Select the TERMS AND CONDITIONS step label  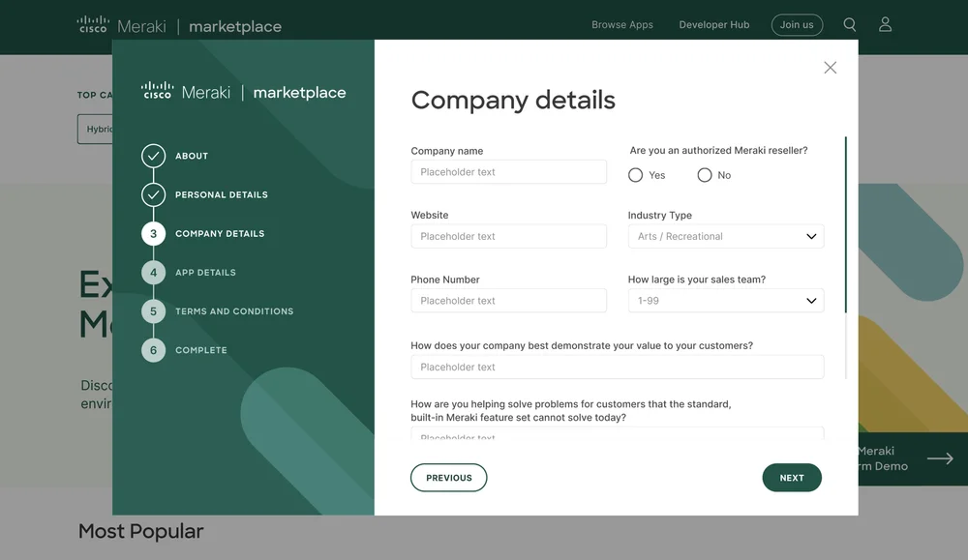(234, 311)
